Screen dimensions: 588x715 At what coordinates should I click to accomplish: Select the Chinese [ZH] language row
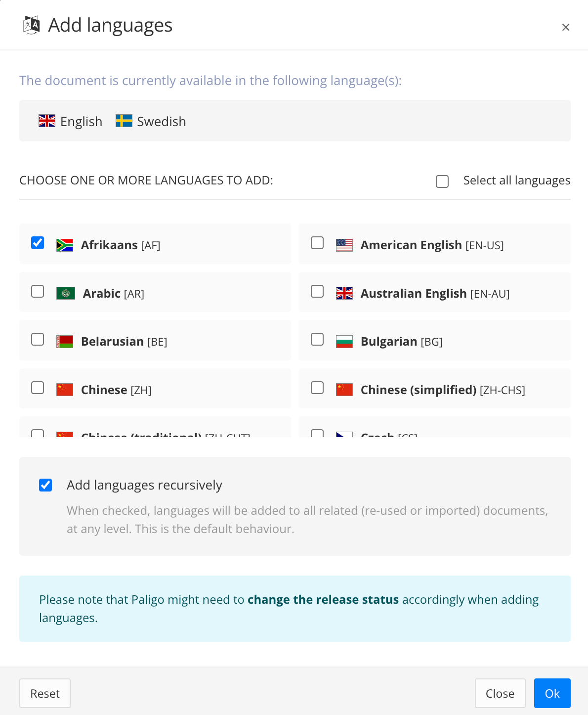(x=155, y=389)
